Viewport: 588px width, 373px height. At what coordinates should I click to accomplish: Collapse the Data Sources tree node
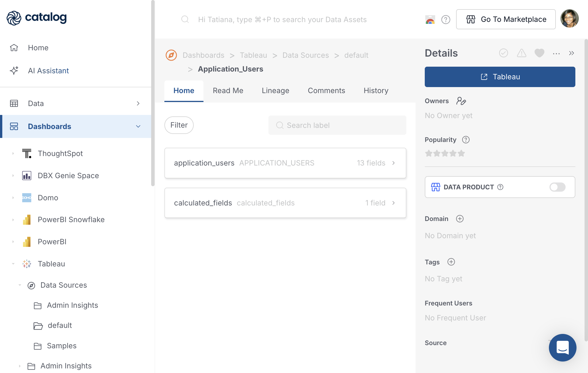[x=20, y=285]
